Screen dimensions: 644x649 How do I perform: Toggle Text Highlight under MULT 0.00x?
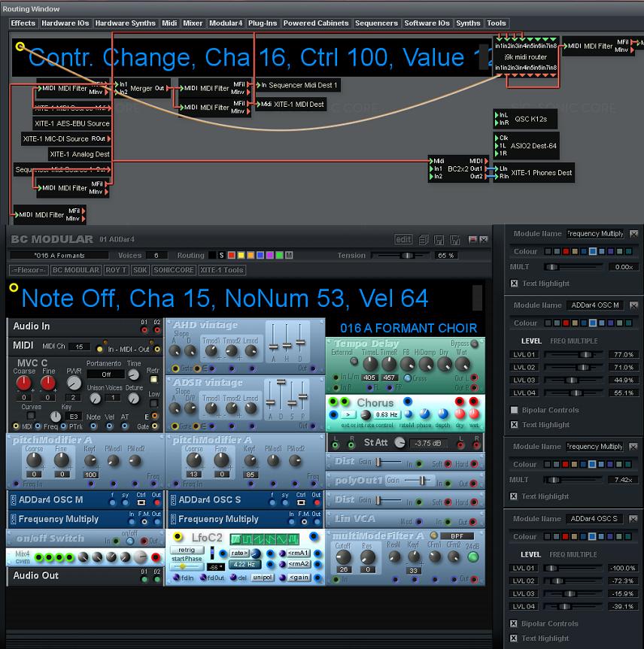pos(514,284)
